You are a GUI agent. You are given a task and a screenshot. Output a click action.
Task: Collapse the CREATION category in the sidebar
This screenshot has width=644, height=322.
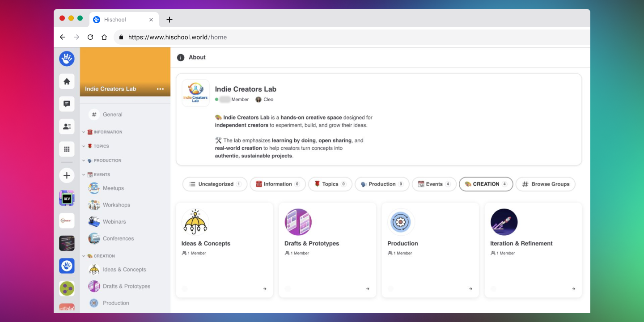[84, 256]
